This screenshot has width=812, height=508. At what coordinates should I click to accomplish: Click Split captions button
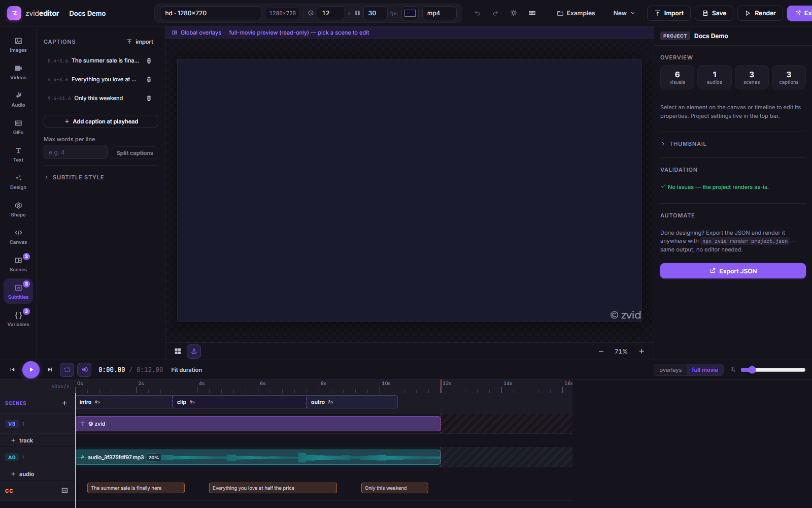(134, 153)
